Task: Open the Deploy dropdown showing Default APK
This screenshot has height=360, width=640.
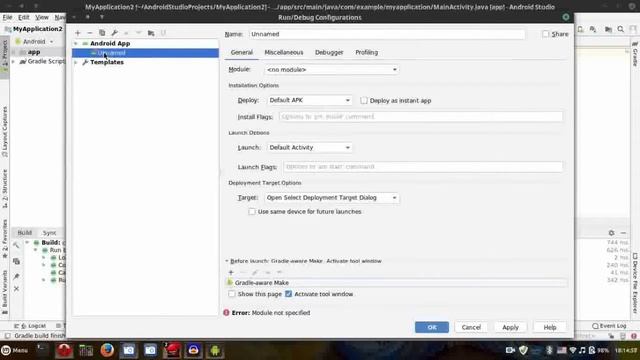Action: [x=309, y=100]
